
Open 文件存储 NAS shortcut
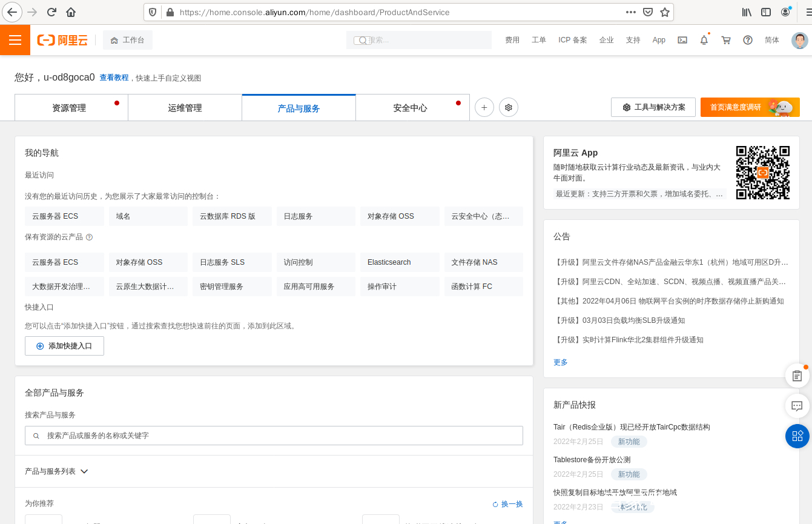[484, 262]
